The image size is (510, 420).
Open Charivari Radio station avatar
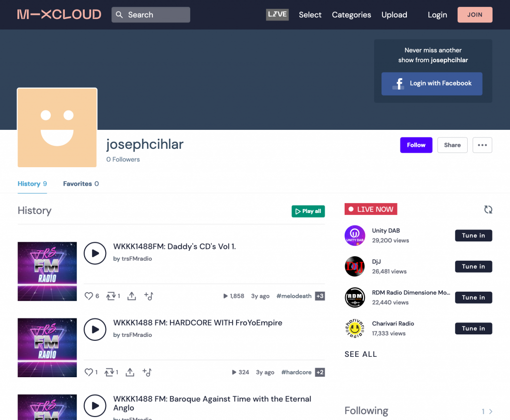coord(355,328)
